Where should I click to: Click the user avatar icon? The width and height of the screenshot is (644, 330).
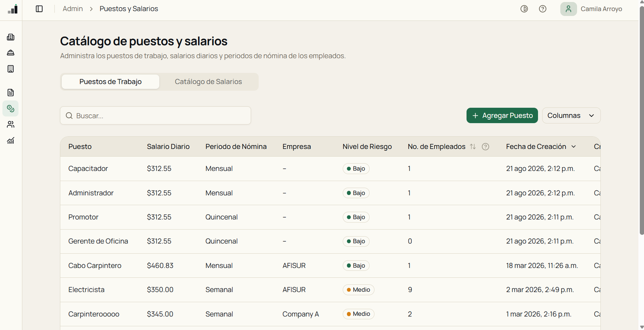point(568,9)
